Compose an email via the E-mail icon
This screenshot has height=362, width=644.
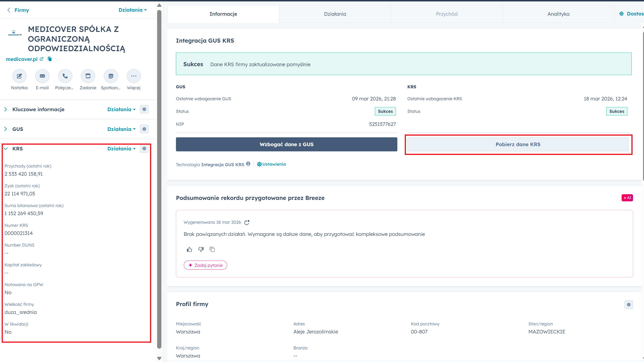coord(42,76)
